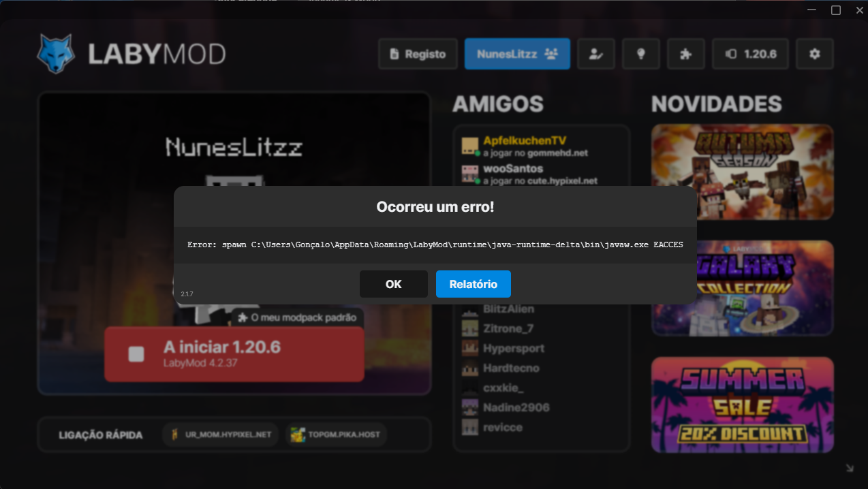
Task: Click the stop square icon on launch button
Action: [136, 354]
